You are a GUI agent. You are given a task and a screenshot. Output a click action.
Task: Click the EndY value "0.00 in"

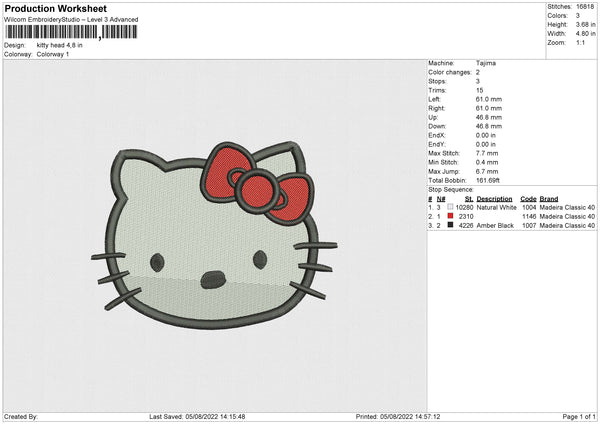(486, 144)
